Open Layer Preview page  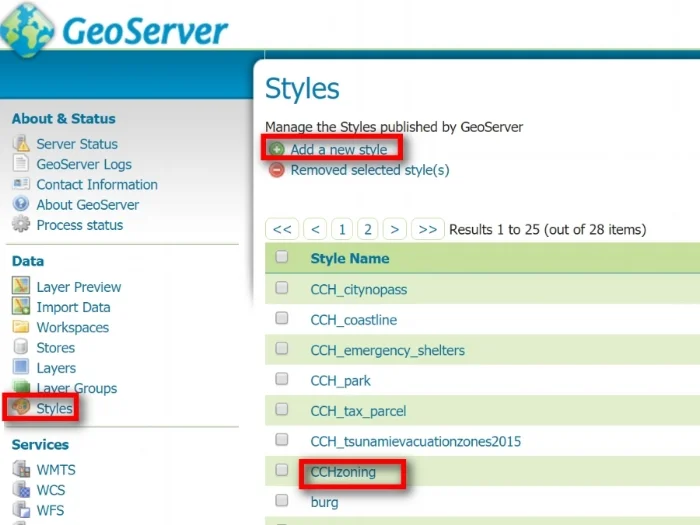79,287
